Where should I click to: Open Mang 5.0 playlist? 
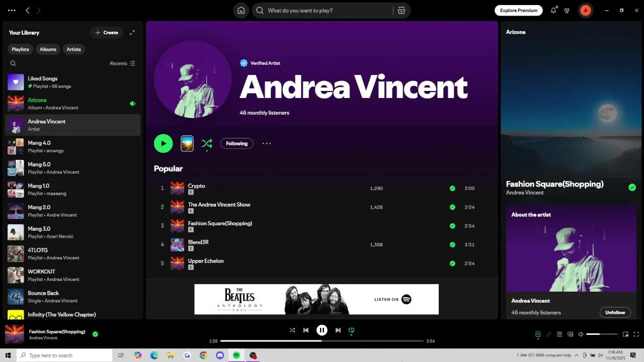pos(73,168)
